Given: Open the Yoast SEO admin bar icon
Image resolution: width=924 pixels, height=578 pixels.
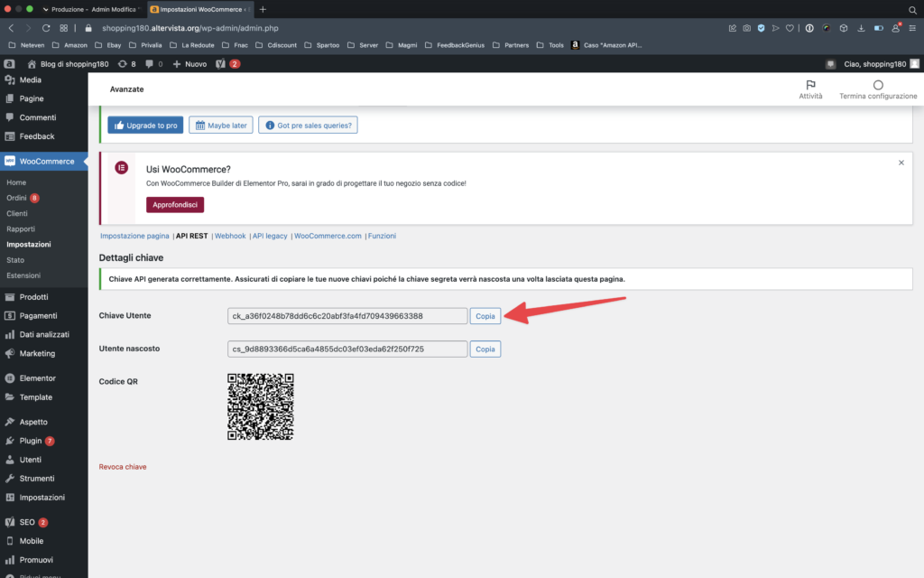Looking at the screenshot, I should point(222,64).
